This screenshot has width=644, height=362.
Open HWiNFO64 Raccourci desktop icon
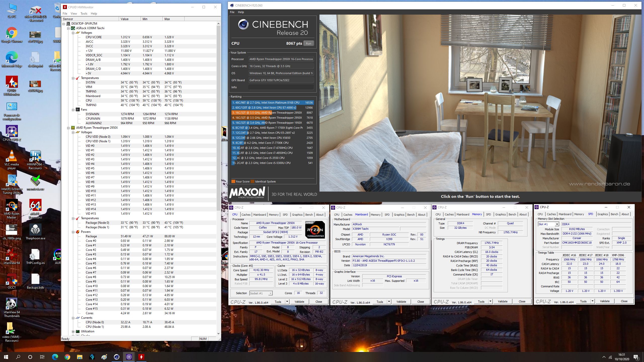coord(35,160)
